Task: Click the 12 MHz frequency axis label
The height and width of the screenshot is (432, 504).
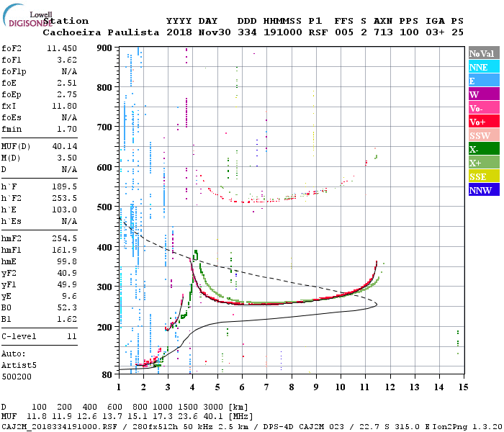Action: tap(390, 387)
